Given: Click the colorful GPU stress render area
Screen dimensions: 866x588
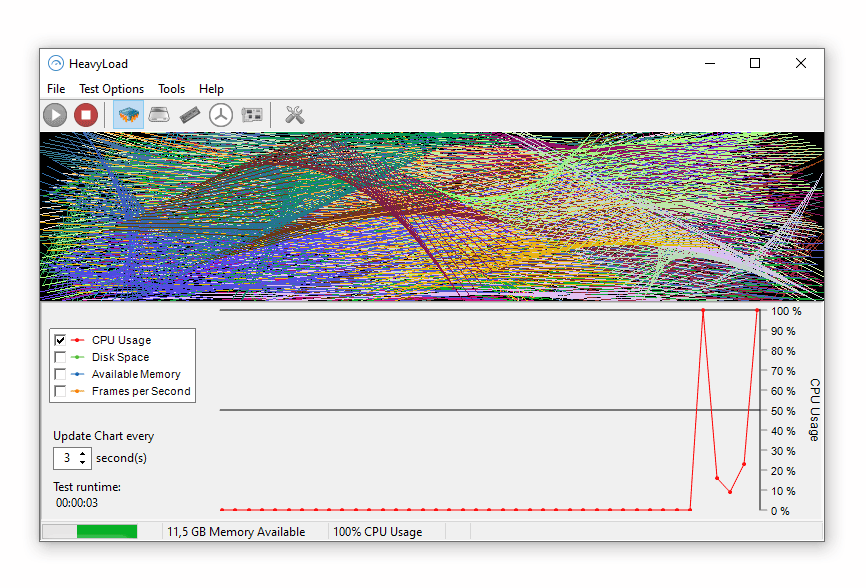Looking at the screenshot, I should 432,216.
